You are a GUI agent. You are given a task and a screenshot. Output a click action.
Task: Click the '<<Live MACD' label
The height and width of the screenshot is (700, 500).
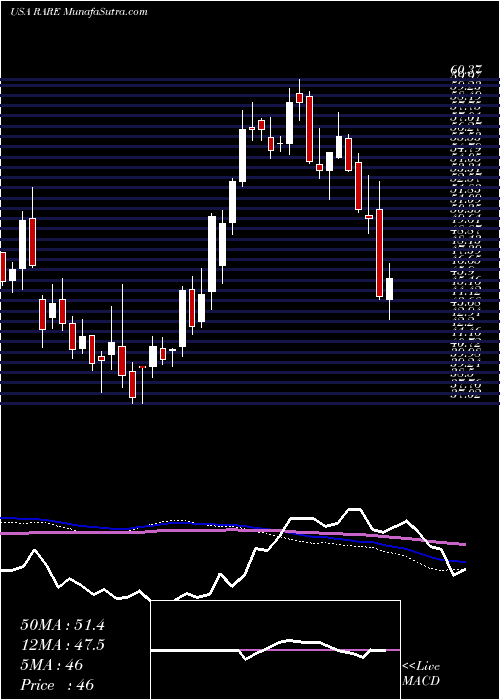[421, 674]
